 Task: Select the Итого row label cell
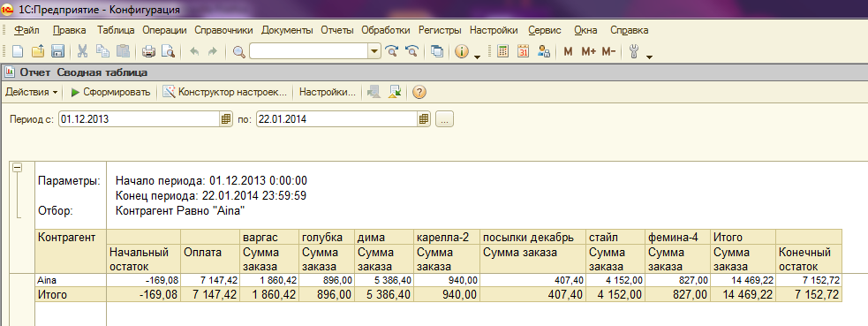click(x=71, y=294)
